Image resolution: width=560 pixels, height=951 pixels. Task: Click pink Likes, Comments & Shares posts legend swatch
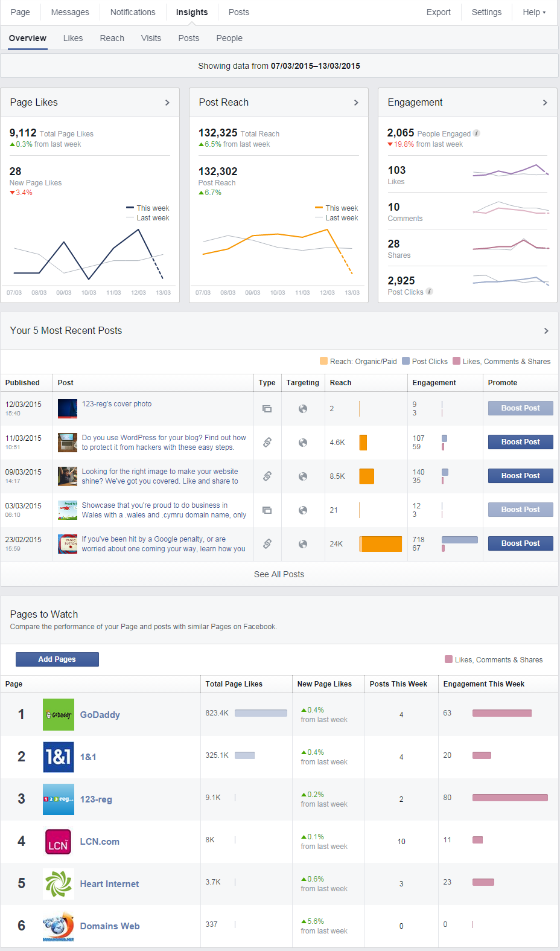[x=456, y=361]
